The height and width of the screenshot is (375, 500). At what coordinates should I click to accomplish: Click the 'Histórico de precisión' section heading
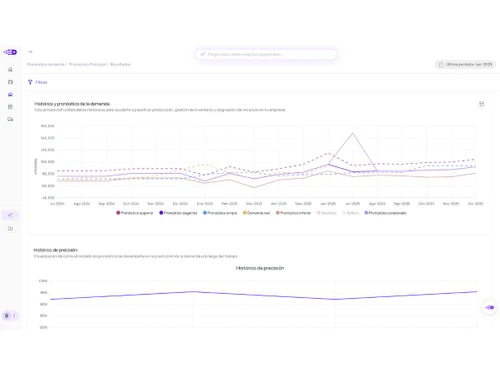click(56, 250)
